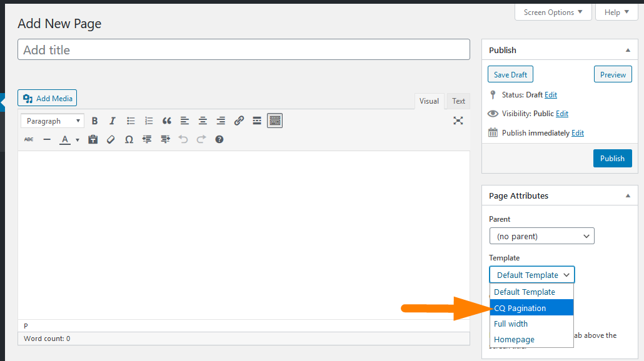Insert a bulleted list
The image size is (644, 361).
[x=131, y=121]
